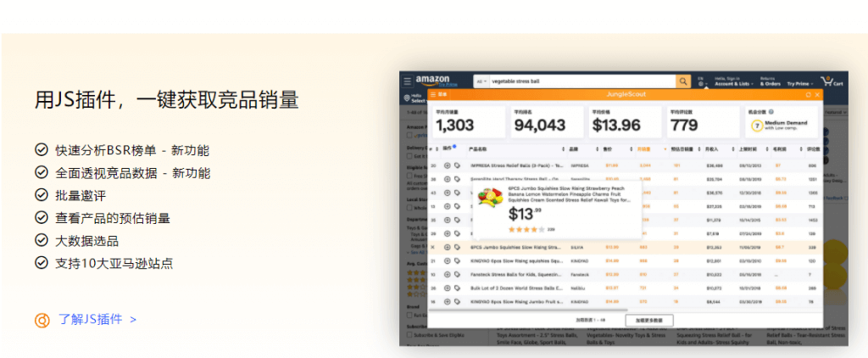The height and width of the screenshot is (358, 868).
Task: Open the All departments search dropdown
Action: pyautogui.click(x=481, y=81)
